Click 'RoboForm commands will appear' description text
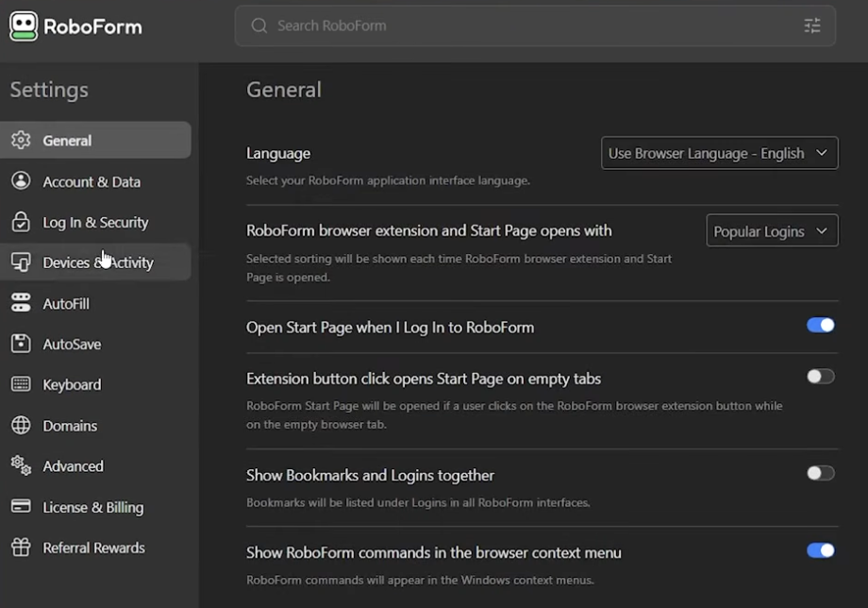868x608 pixels. 420,580
